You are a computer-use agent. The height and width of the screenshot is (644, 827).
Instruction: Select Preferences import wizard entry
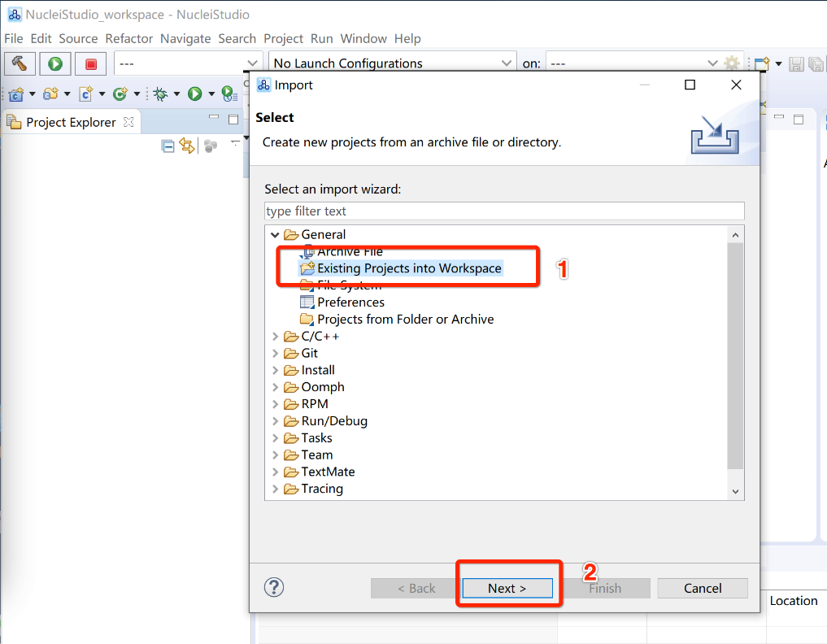[342, 302]
